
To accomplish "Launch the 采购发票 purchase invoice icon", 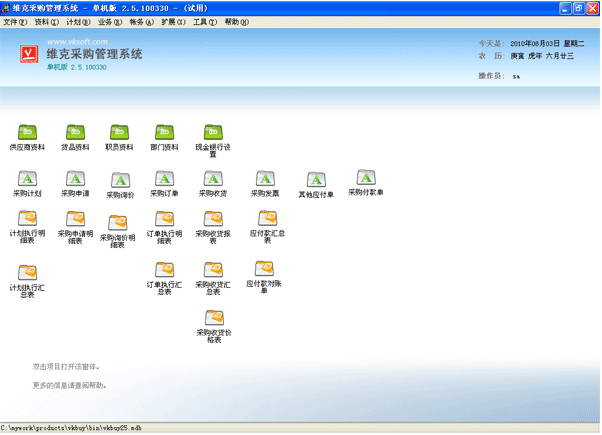I will coord(265,184).
